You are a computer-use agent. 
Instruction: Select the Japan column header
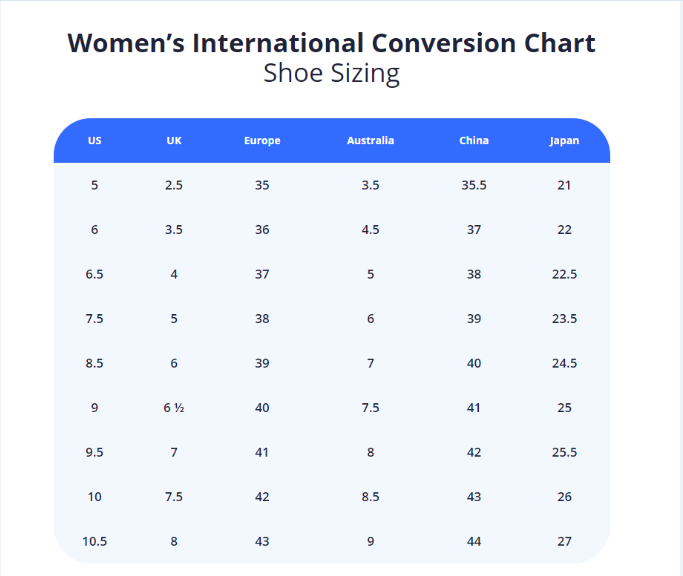click(x=564, y=141)
